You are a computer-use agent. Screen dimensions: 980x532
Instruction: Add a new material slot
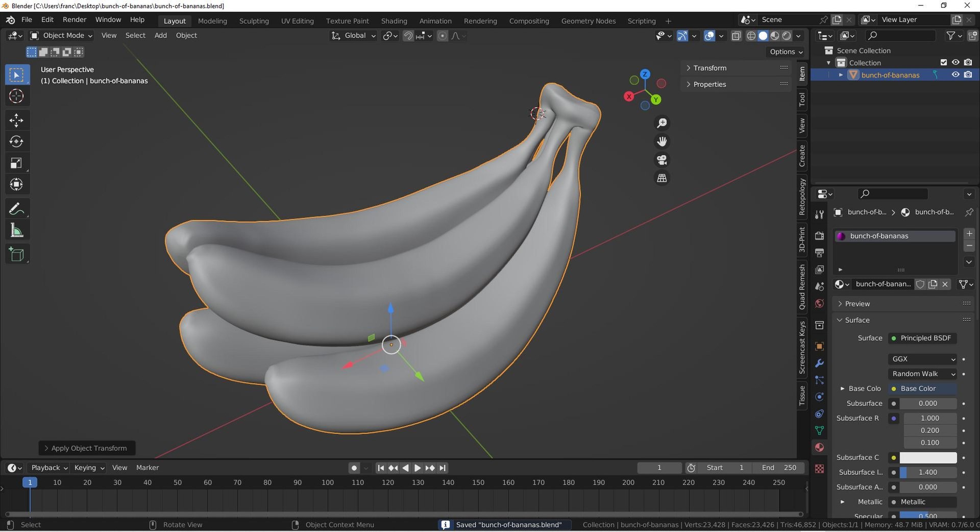tap(969, 233)
